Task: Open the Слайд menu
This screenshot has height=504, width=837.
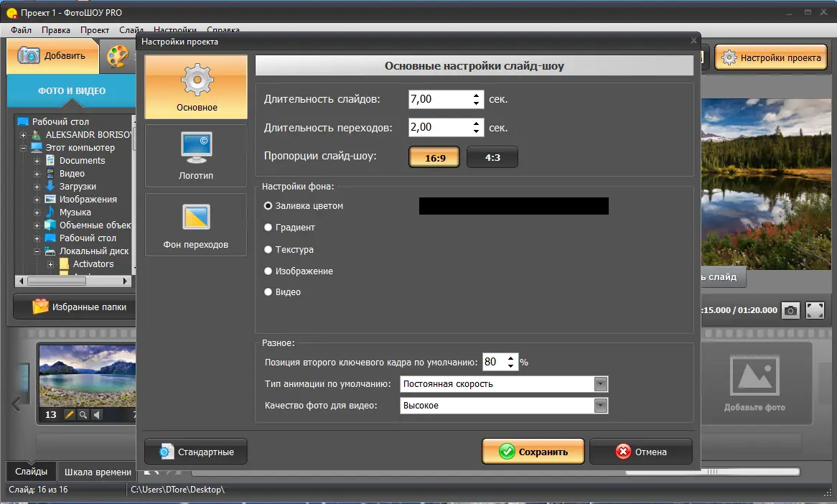Action: 130,30
